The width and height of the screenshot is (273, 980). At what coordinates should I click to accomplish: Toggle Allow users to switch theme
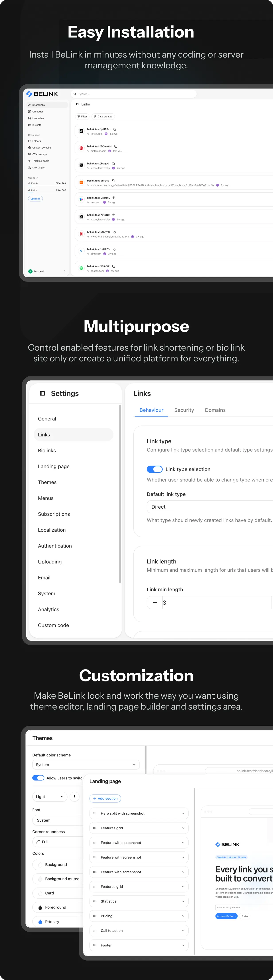38,778
